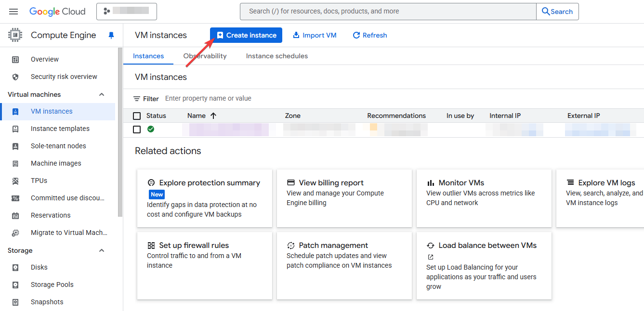Click the Instance templates icon

point(15,129)
